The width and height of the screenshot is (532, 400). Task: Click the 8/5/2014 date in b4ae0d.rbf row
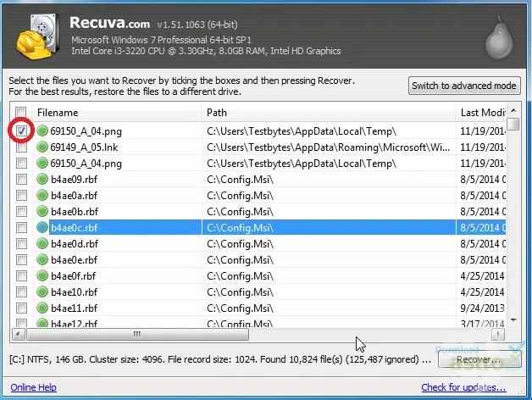tap(483, 244)
